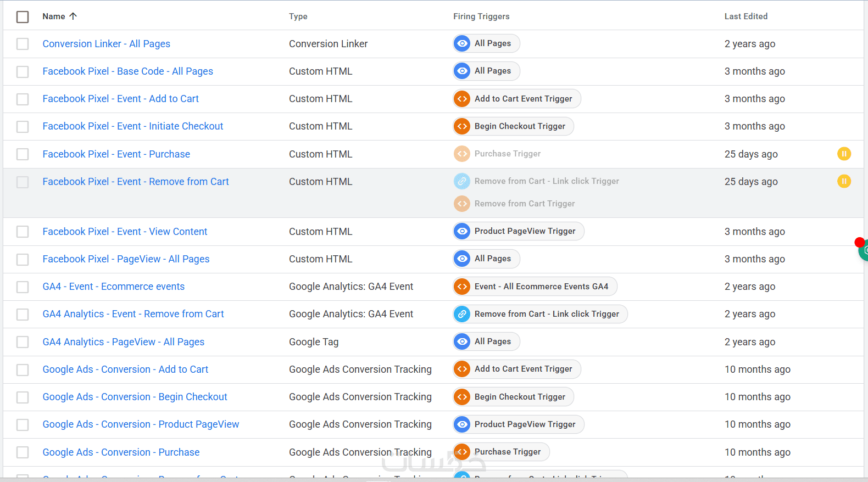The image size is (868, 482).
Task: Click the Last Edited column header
Action: [746, 16]
